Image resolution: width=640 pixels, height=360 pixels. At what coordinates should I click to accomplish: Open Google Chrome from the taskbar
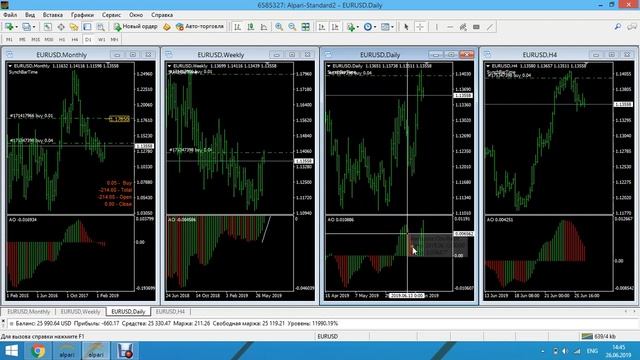tap(38, 351)
